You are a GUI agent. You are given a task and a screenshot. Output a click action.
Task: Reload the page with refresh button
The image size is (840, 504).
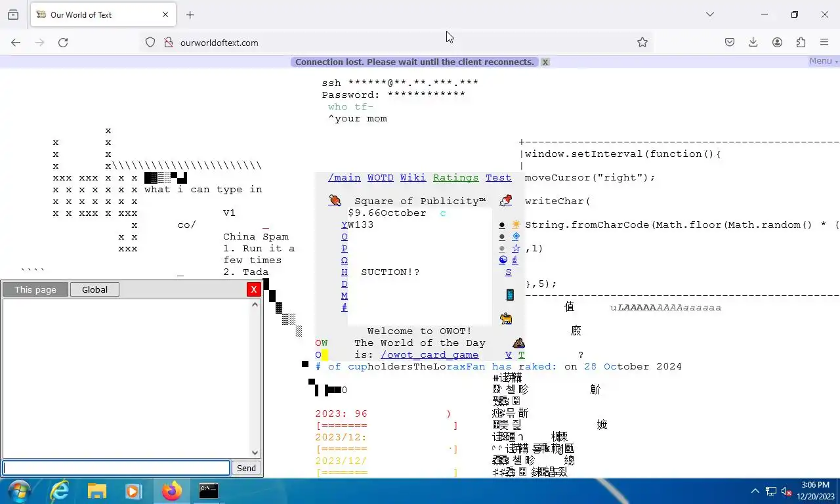coord(63,42)
